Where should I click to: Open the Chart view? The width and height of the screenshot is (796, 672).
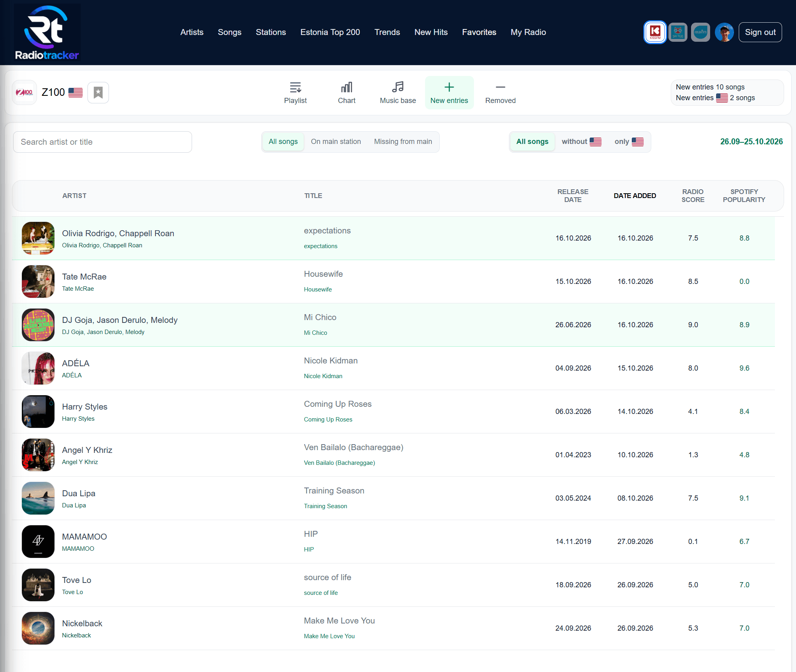click(347, 93)
